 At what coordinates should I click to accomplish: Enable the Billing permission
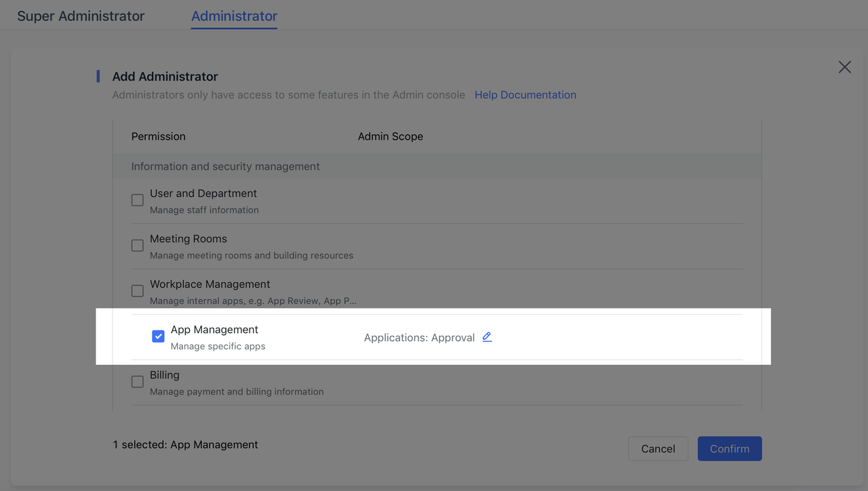pyautogui.click(x=137, y=381)
